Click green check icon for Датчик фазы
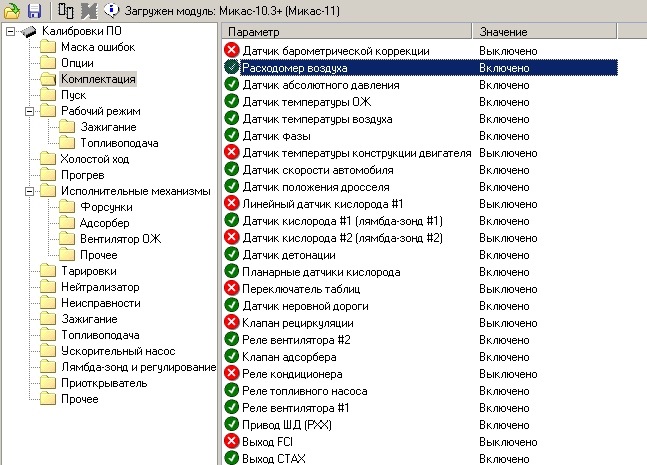The image size is (647, 465). click(x=231, y=135)
